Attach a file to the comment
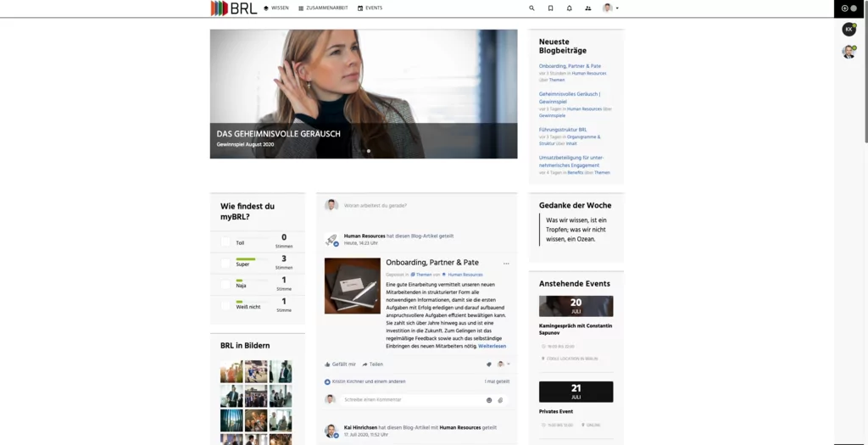The image size is (868, 445). 500,400
